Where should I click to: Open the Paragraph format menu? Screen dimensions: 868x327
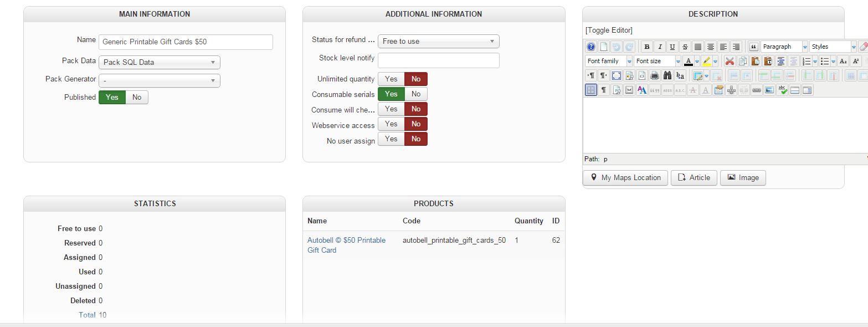784,47
